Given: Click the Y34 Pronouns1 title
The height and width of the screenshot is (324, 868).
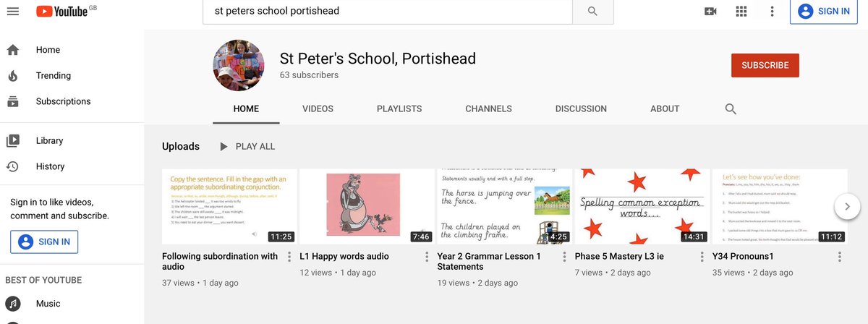Looking at the screenshot, I should click(x=743, y=256).
